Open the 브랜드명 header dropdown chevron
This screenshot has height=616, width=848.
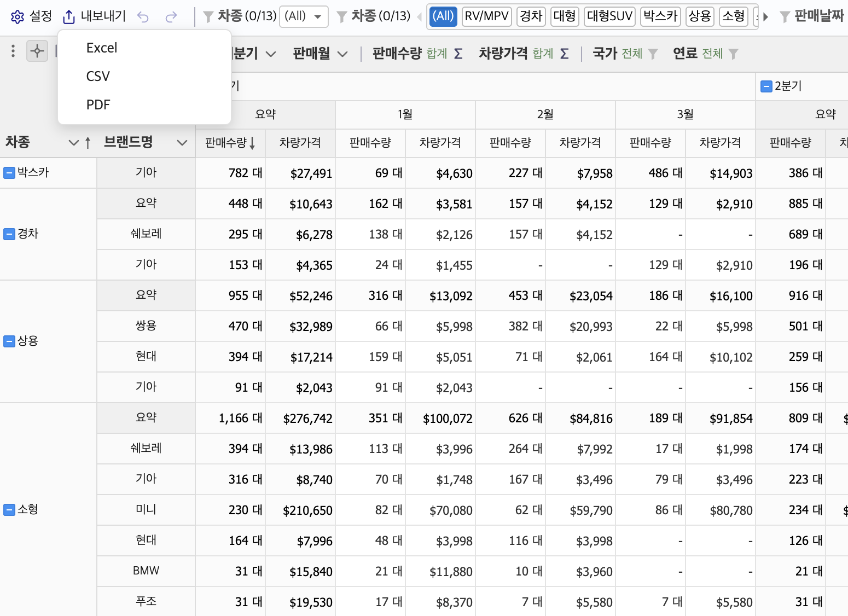click(182, 143)
